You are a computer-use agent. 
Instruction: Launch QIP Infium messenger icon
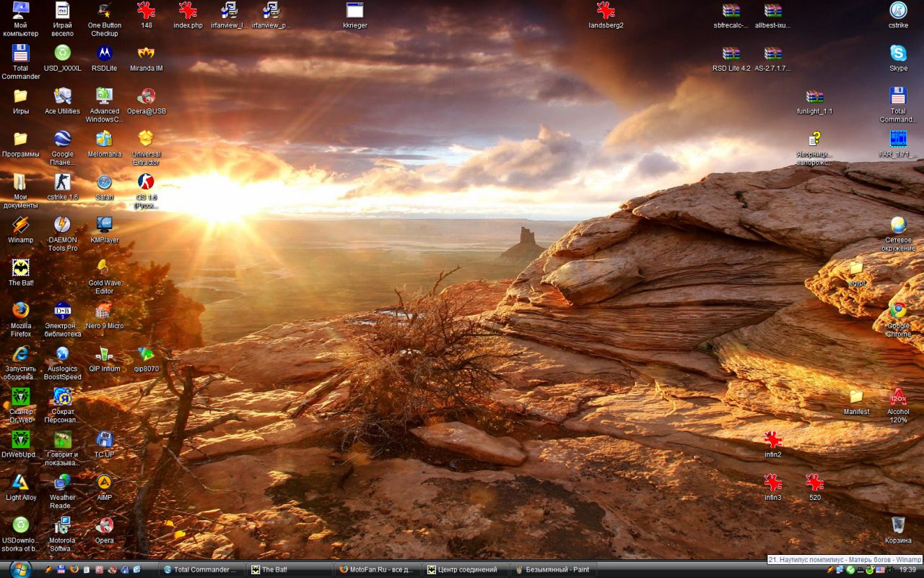[105, 359]
